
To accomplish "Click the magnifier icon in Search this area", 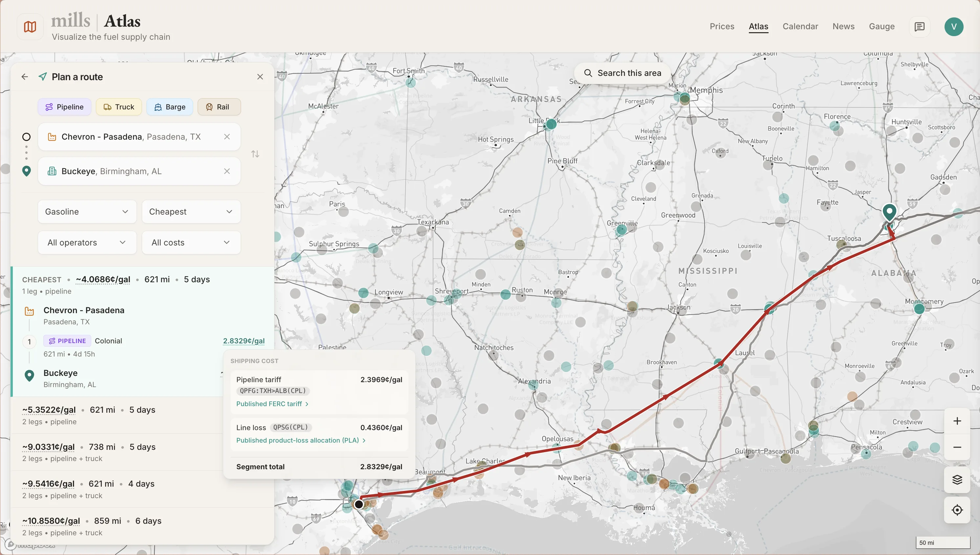I will click(x=588, y=73).
